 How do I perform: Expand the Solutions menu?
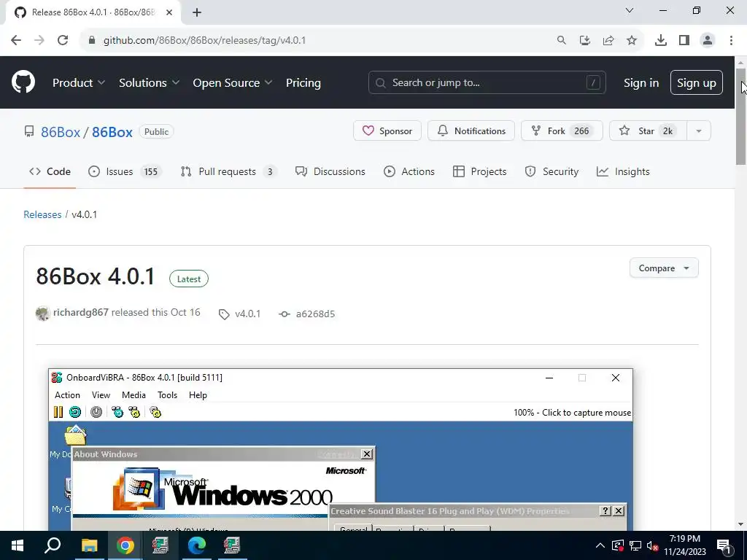pyautogui.click(x=149, y=82)
